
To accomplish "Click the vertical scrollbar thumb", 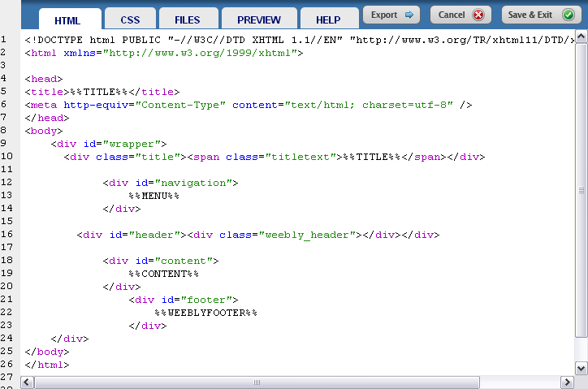I will [582, 189].
